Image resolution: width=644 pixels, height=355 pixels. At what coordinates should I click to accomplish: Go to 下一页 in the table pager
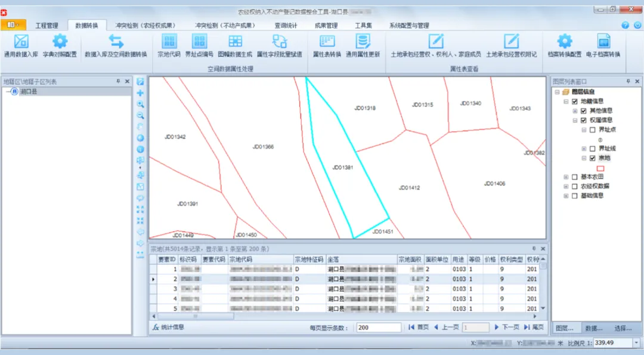coord(507,328)
